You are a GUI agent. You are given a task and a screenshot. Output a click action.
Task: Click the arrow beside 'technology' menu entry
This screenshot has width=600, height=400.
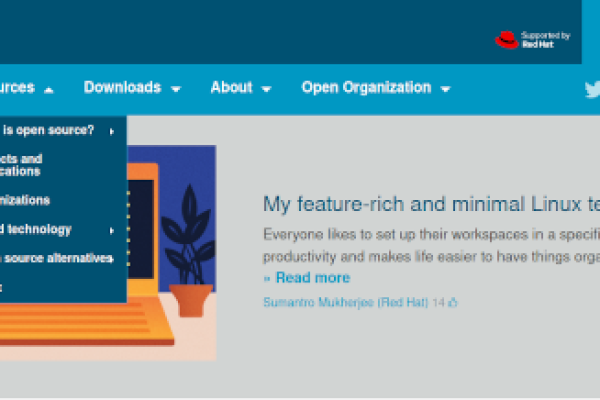[112, 230]
